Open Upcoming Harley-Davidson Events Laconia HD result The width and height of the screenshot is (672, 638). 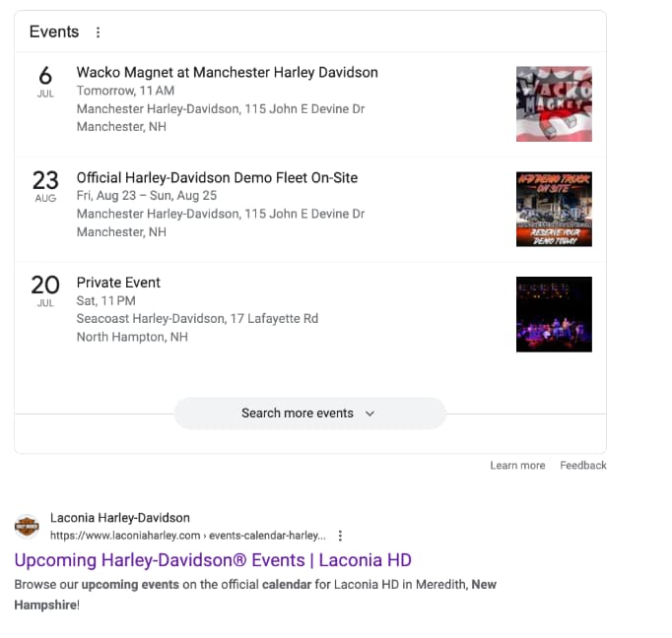tap(213, 560)
